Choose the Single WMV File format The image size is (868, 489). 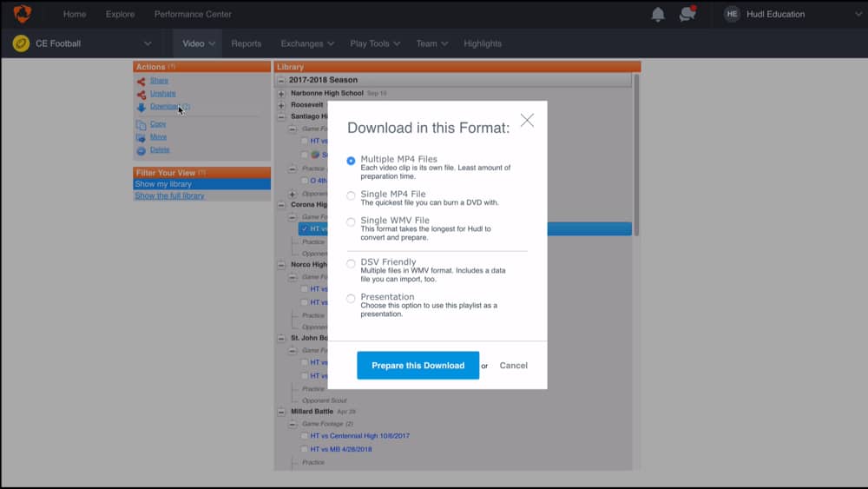pos(351,221)
